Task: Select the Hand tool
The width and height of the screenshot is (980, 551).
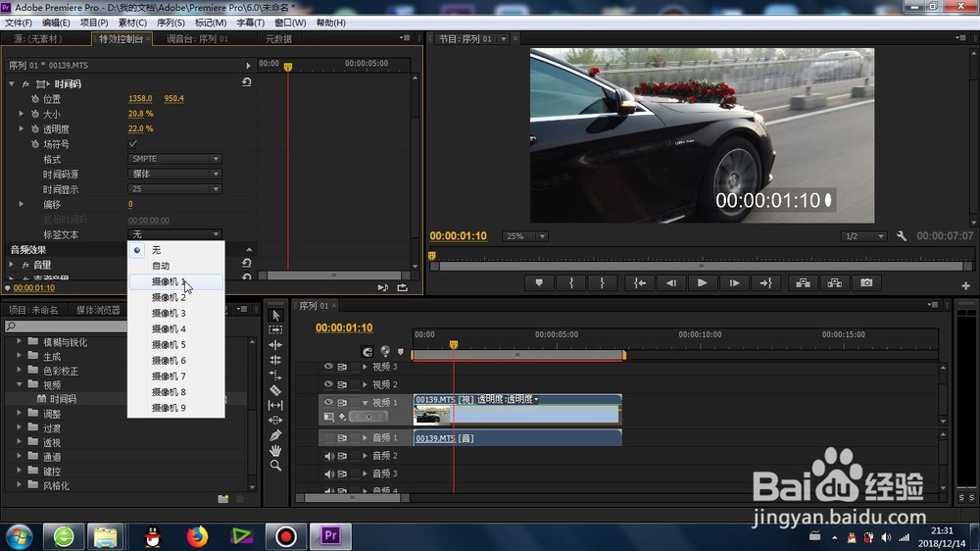Action: coord(275,450)
